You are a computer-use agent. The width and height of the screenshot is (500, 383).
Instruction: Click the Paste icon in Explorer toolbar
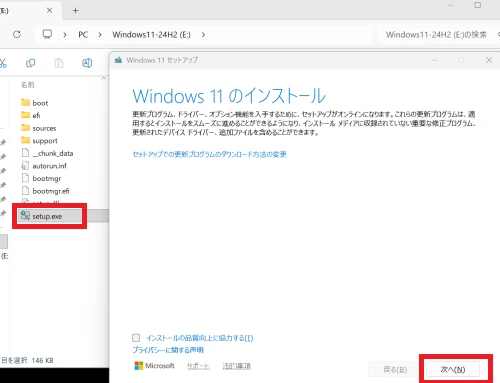coord(59,63)
